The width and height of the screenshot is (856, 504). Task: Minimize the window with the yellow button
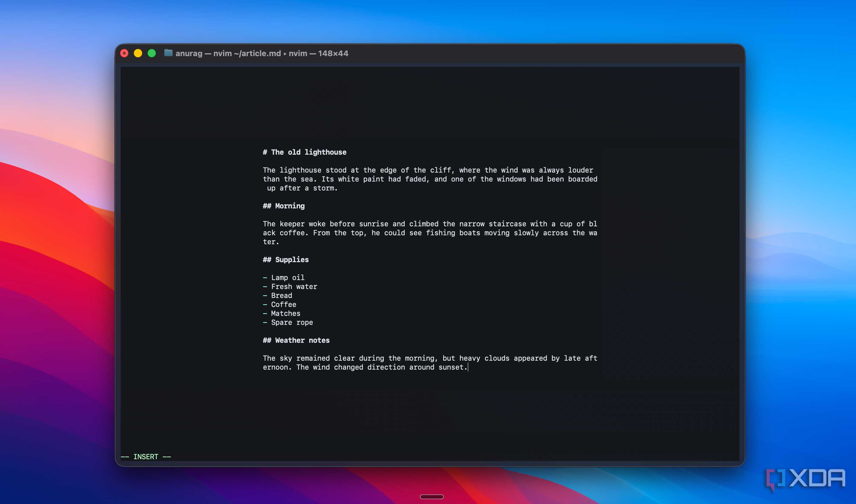[138, 53]
